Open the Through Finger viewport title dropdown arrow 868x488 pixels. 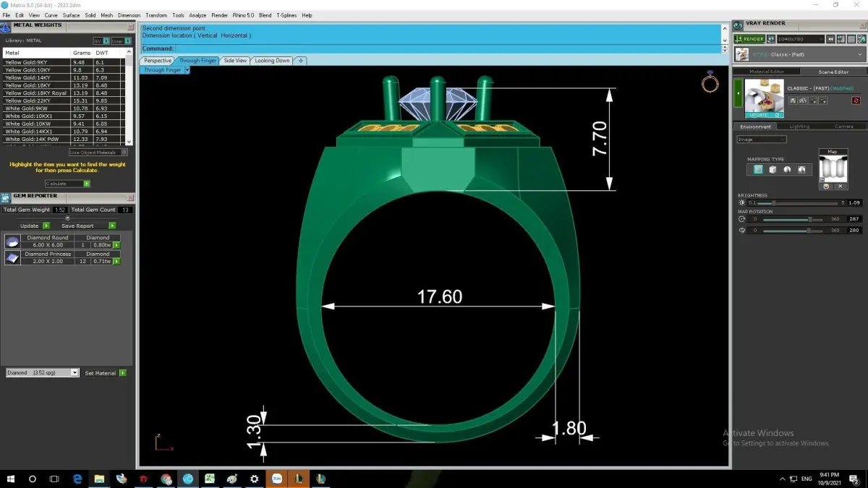pos(187,70)
